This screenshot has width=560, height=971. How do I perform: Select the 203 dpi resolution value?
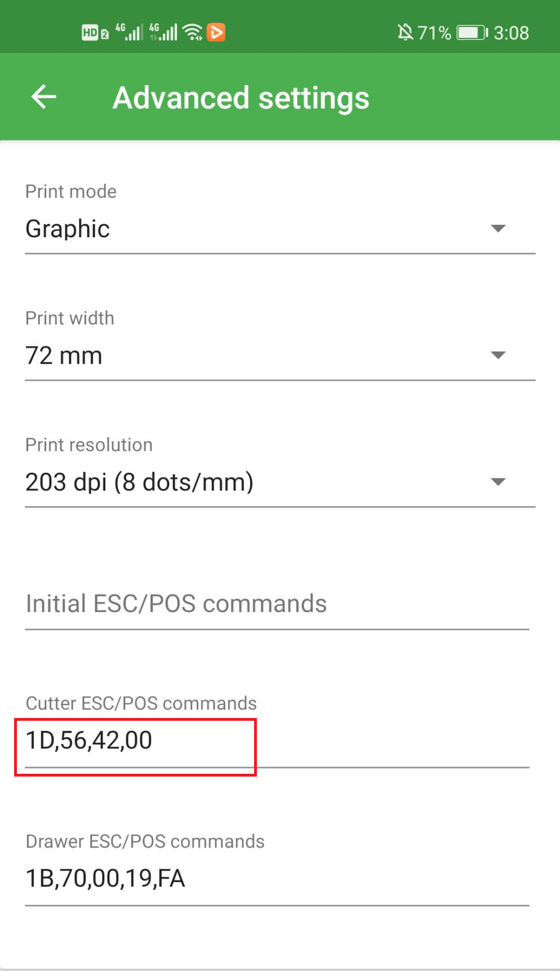140,482
